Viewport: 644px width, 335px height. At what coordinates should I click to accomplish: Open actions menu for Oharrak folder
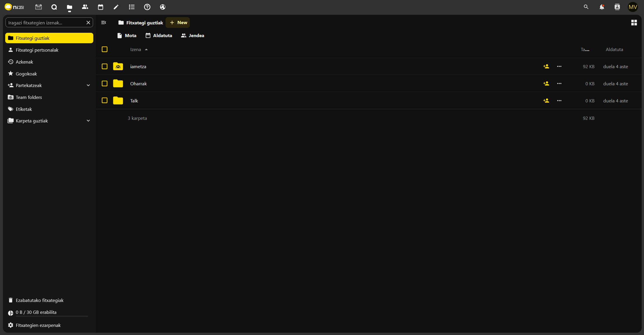click(559, 84)
